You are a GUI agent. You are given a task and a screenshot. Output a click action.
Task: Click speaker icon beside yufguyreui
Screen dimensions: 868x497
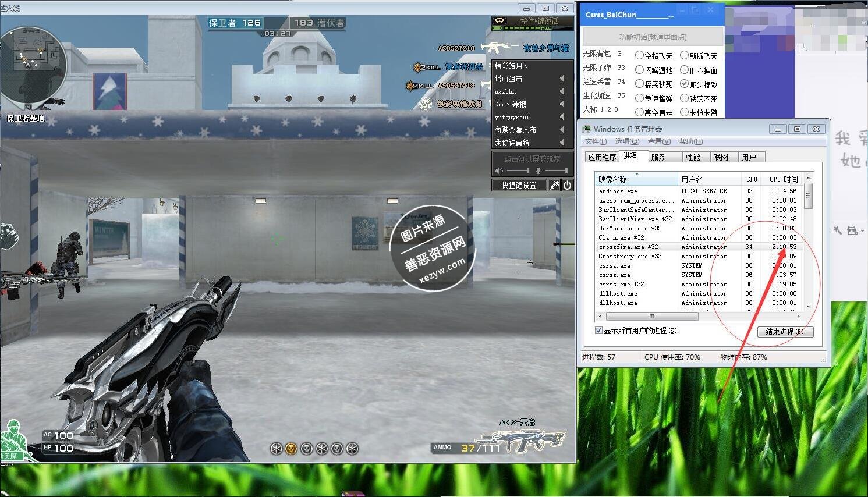click(562, 117)
